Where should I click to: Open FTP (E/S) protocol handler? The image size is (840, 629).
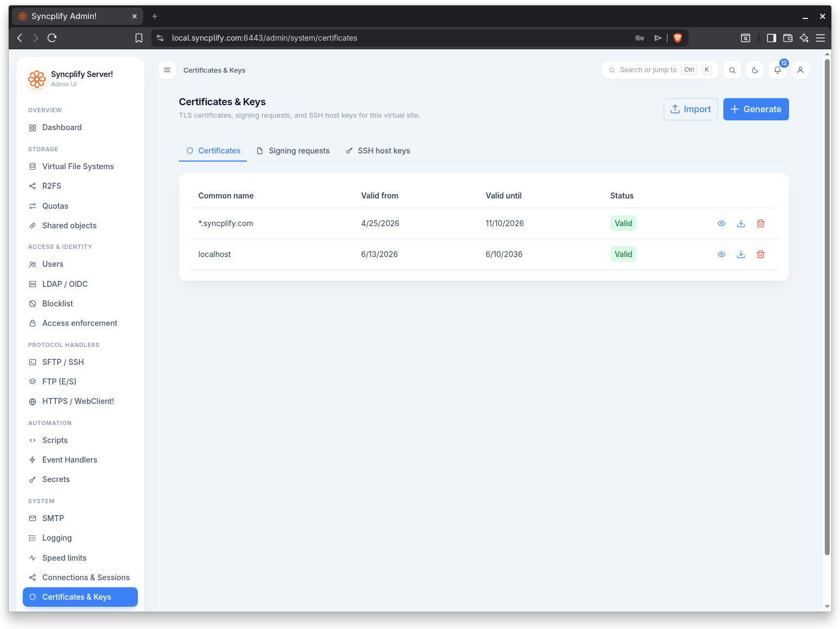click(x=80, y=382)
